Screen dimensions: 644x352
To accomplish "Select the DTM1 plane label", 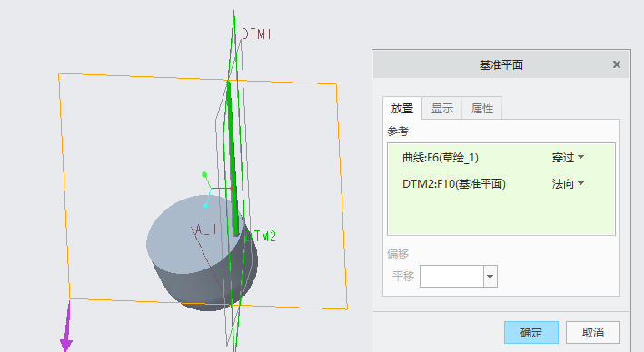I will click(256, 34).
